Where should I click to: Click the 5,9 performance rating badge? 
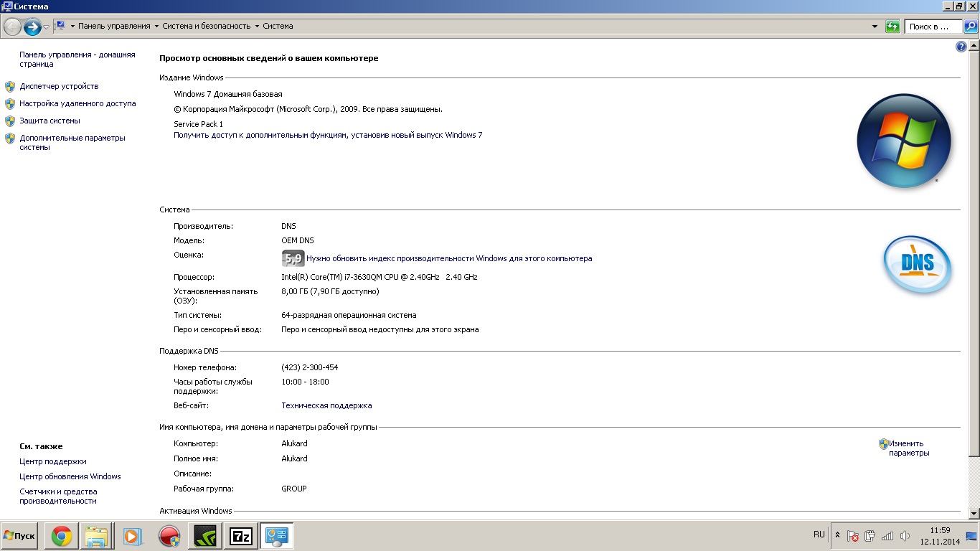(293, 258)
